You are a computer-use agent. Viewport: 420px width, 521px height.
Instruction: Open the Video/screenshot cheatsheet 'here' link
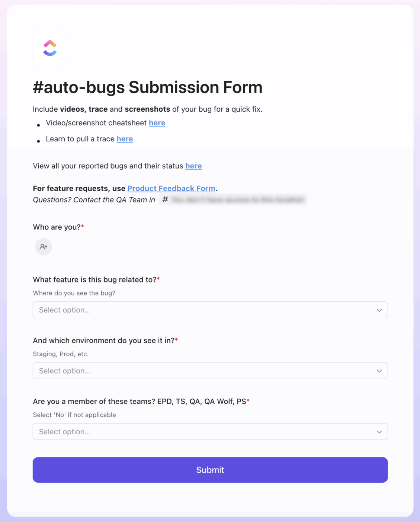[157, 123]
